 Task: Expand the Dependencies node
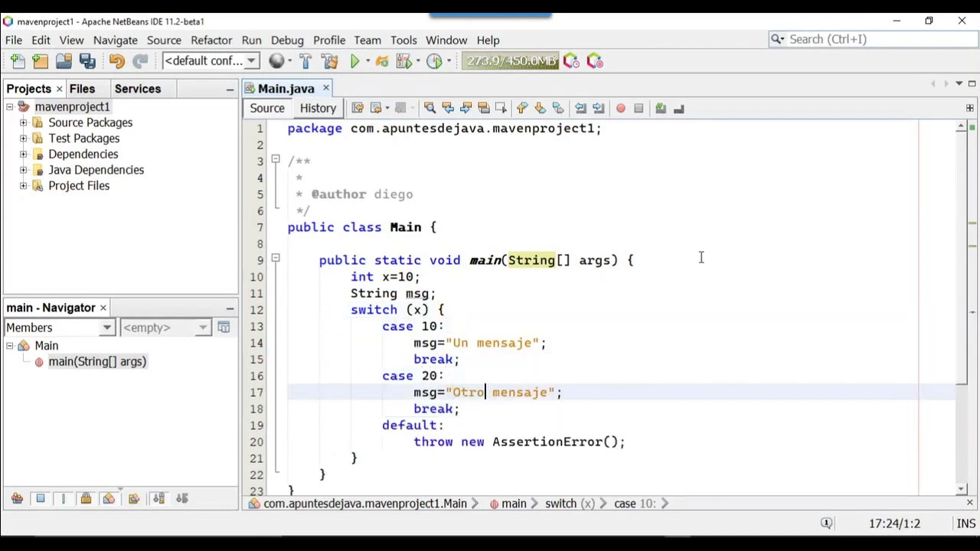(24, 155)
